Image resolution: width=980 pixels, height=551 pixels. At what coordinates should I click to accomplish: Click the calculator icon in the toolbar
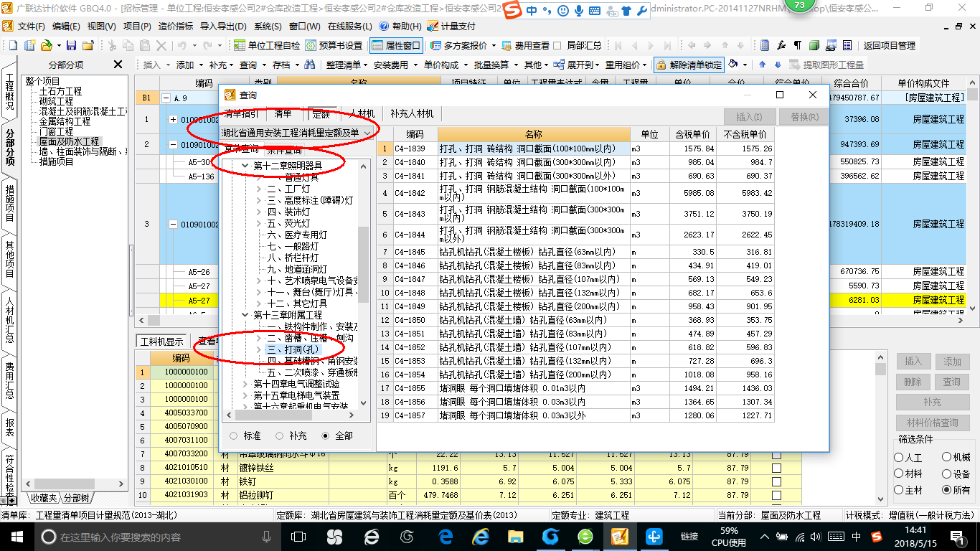[x=765, y=45]
